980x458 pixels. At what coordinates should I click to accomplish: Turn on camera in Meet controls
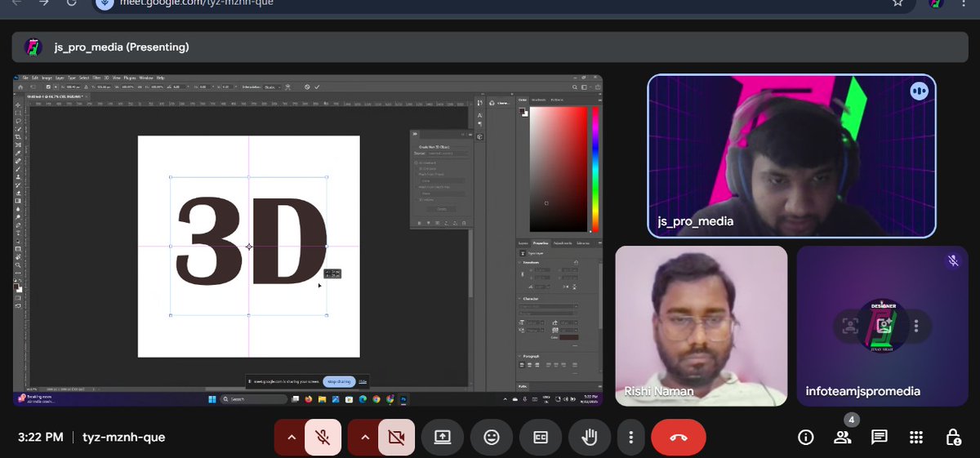click(x=397, y=438)
